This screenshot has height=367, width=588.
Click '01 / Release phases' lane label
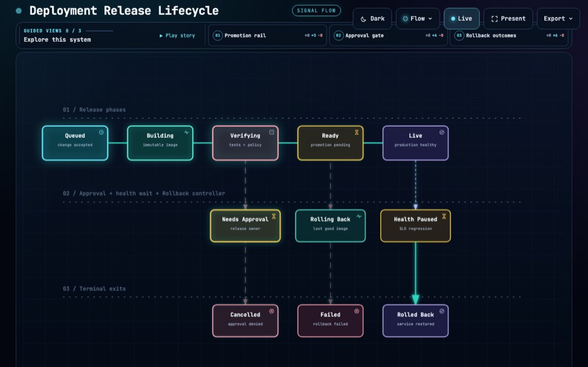tap(94, 110)
